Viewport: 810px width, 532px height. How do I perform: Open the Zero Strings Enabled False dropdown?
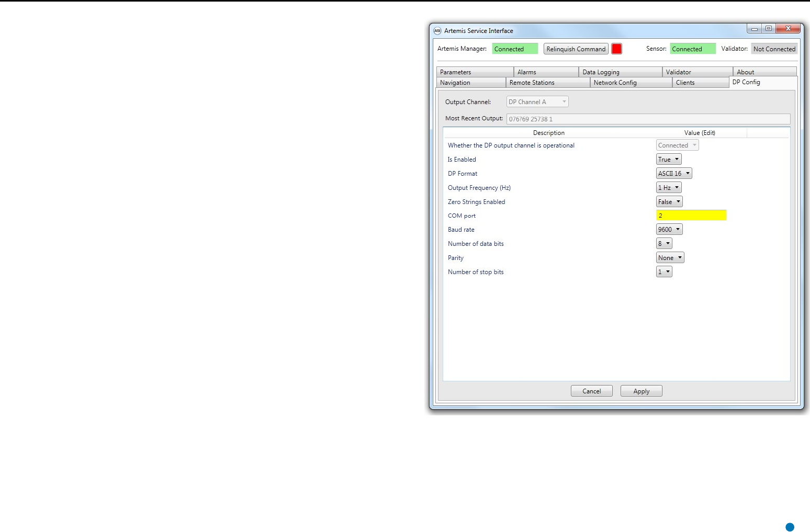point(669,202)
